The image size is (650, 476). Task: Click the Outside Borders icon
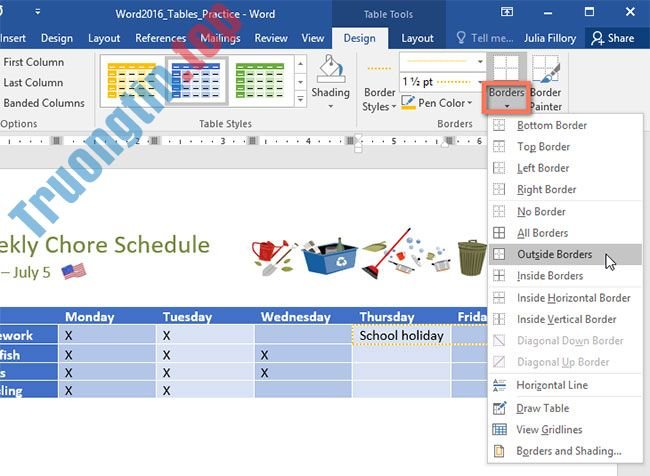pyautogui.click(x=499, y=254)
